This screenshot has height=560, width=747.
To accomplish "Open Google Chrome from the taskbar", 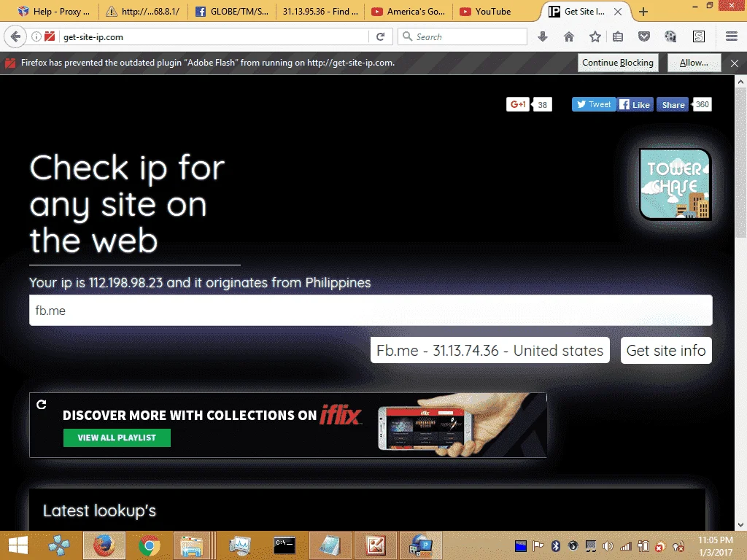I will pos(149,545).
